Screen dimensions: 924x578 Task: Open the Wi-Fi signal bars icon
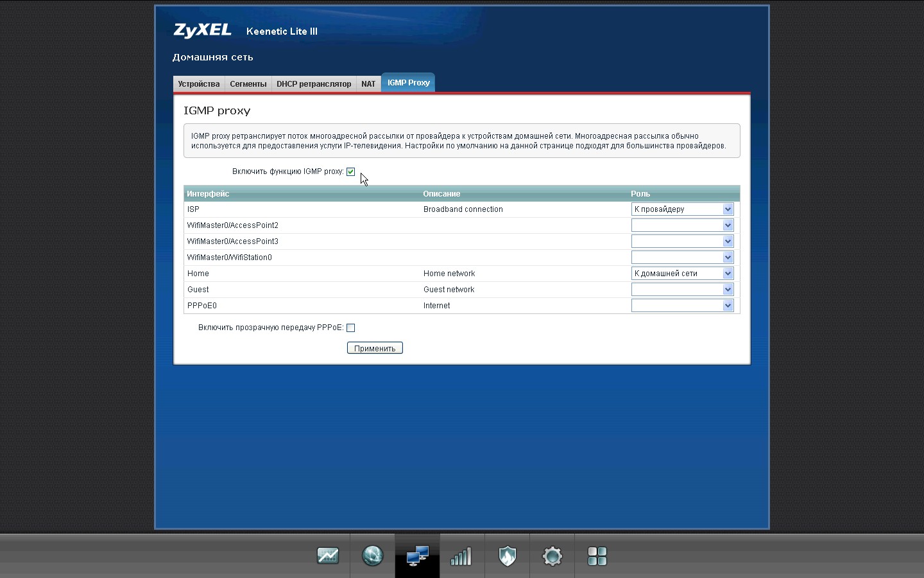tap(461, 556)
